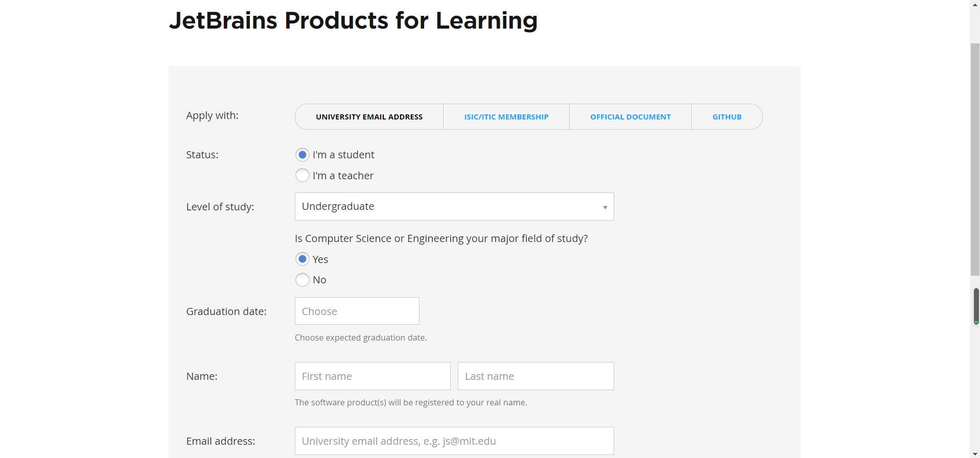Select the University Email Address tab
This screenshot has width=980, height=458.
tap(369, 117)
